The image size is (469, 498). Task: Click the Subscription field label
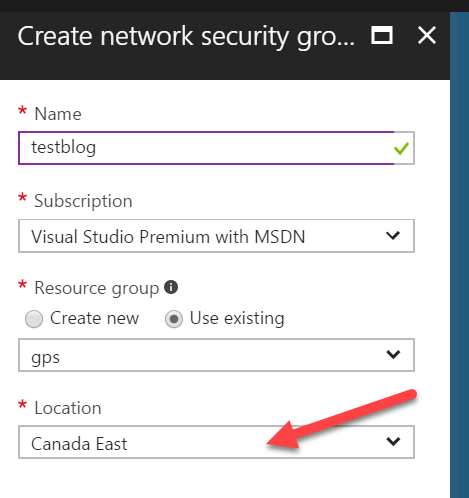[x=83, y=201]
